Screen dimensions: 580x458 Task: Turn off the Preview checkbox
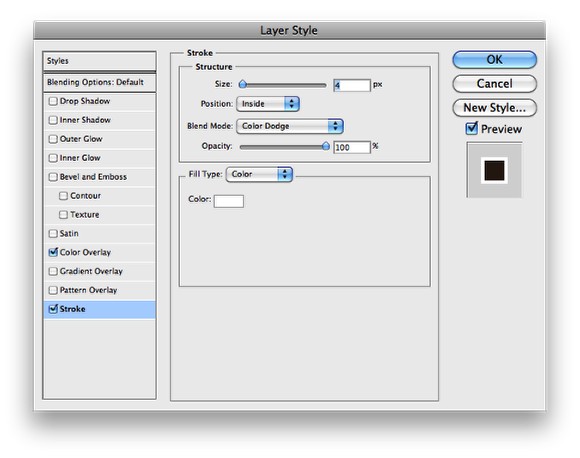point(471,128)
